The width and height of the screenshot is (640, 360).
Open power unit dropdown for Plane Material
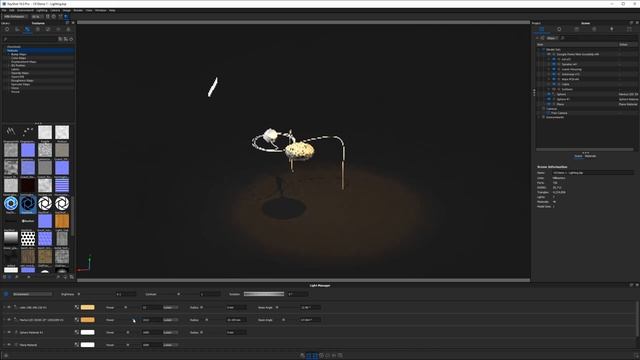pos(171,345)
